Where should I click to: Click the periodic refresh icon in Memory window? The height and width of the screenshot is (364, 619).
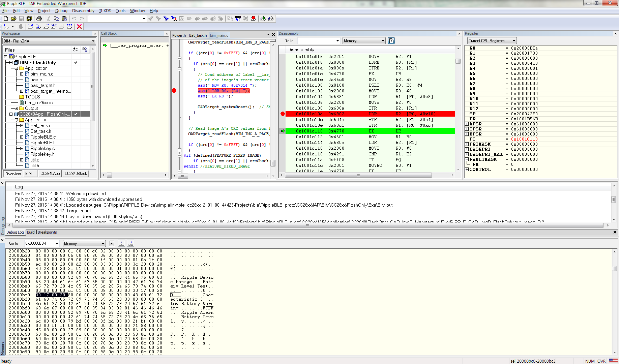(130, 243)
